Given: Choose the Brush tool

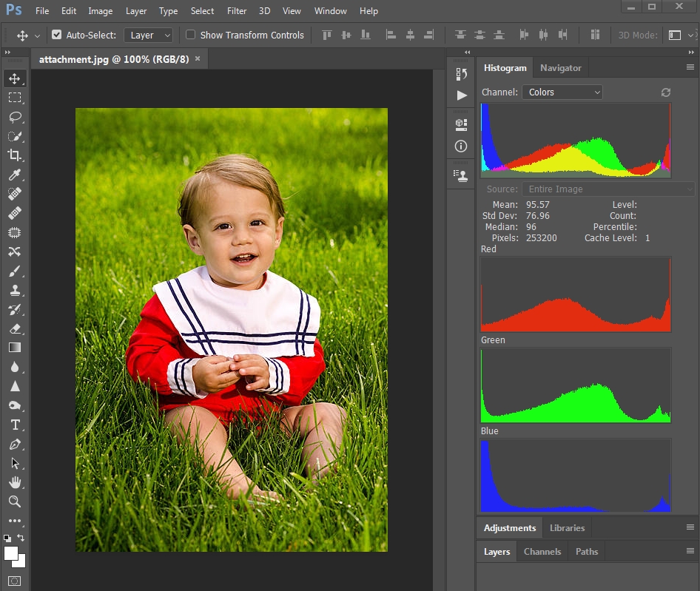Looking at the screenshot, I should point(15,271).
